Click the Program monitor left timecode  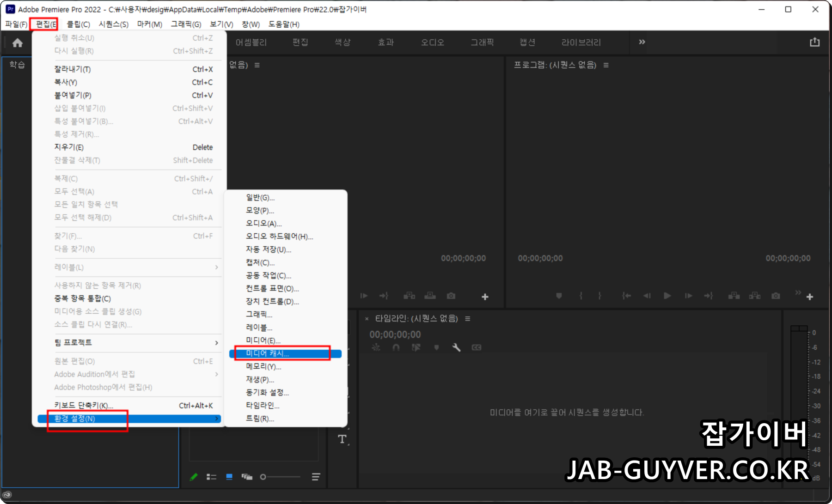pyautogui.click(x=540, y=258)
